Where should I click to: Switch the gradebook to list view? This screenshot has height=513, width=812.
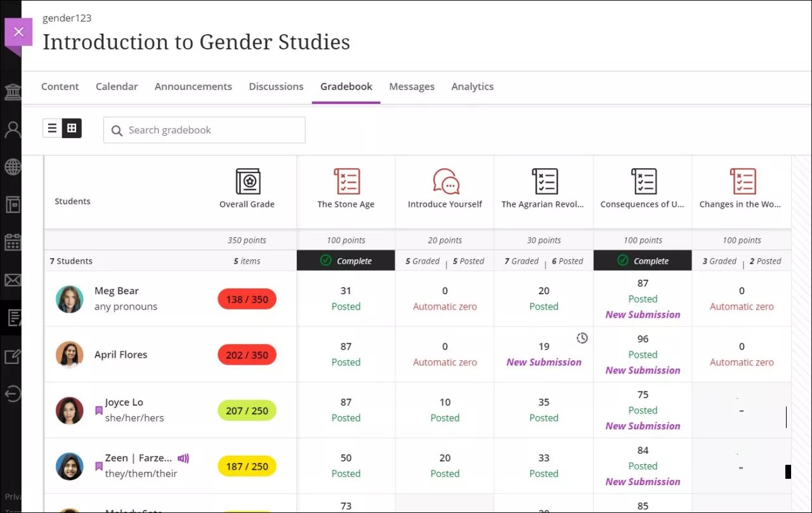[53, 127]
